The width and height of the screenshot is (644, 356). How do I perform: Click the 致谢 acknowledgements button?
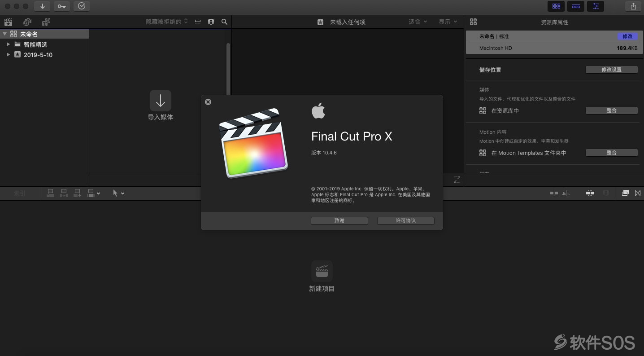pyautogui.click(x=339, y=221)
